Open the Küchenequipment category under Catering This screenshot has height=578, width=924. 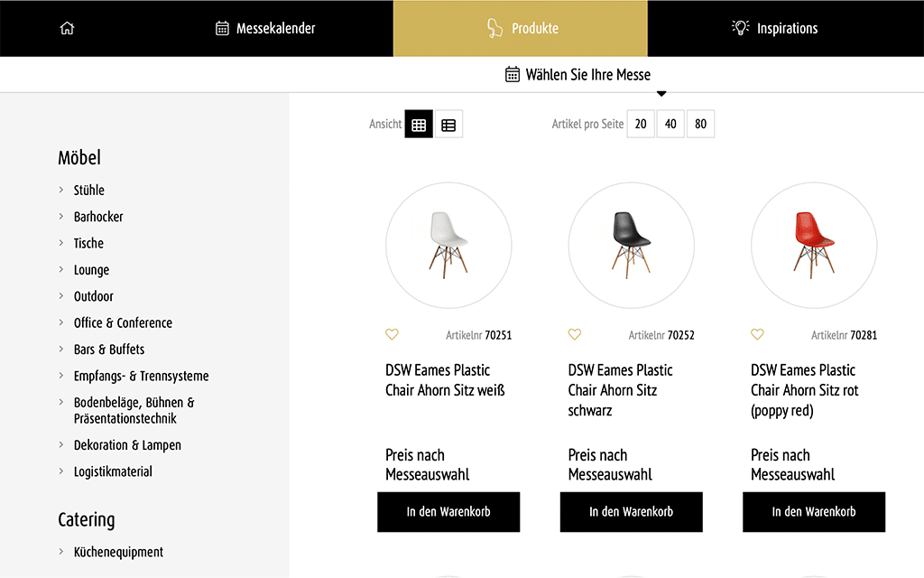coord(118,552)
